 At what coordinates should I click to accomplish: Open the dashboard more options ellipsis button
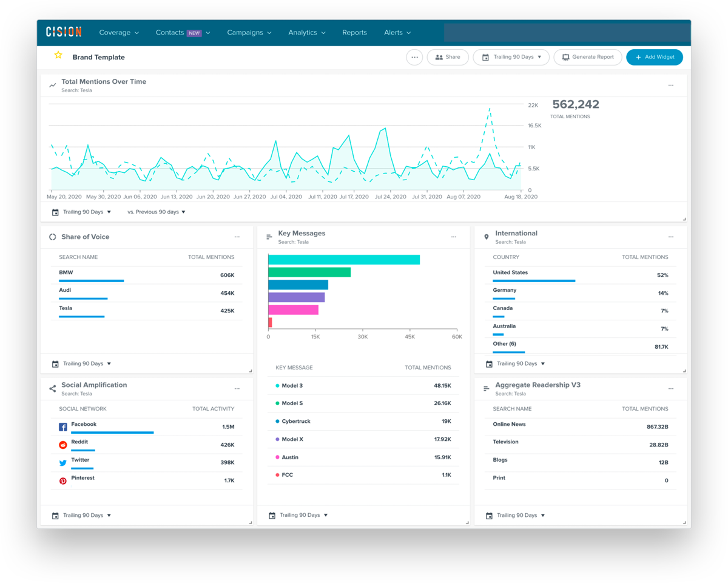coord(414,57)
